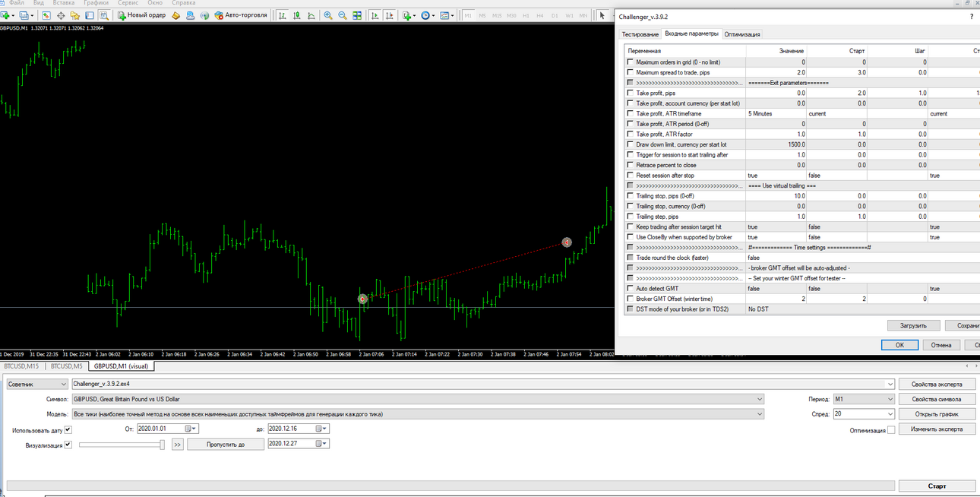This screenshot has width=980, height=497.
Task: Select the cursor arrow tool
Action: point(602,15)
